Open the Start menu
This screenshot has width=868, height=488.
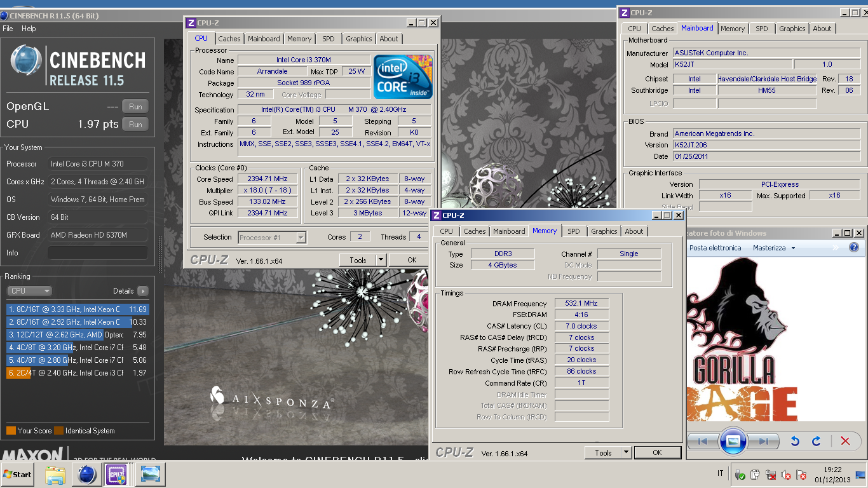tap(17, 475)
